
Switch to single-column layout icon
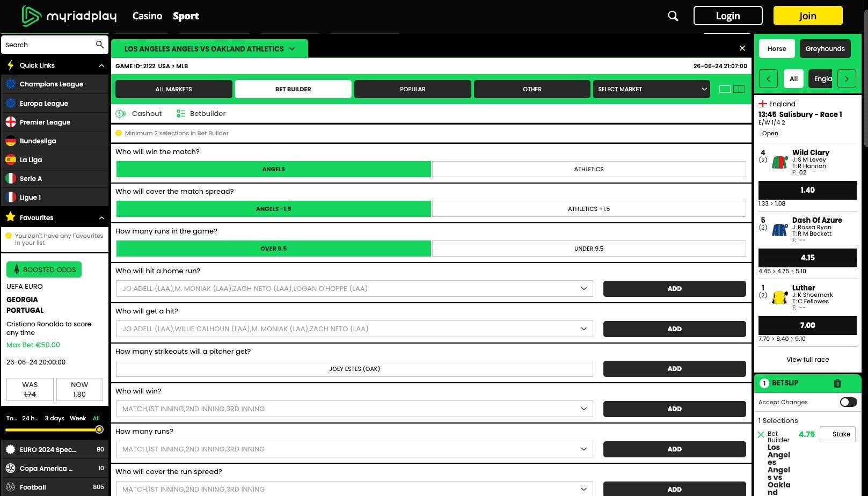click(x=725, y=89)
